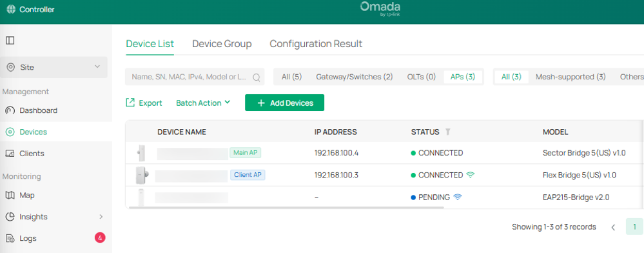Open the Batch Action dropdown
Screen dimensions: 644x253
[203, 103]
